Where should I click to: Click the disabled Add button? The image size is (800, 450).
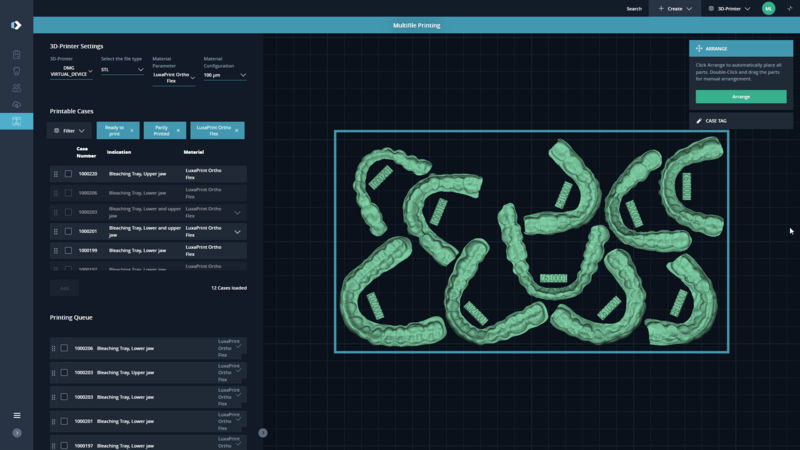pos(64,288)
